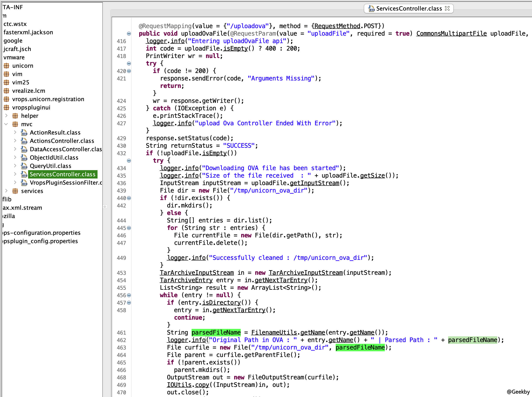Screen dimensions: 532x397
Task: Collapse the uploadOvaFile method fold marker
Action: pyautogui.click(x=129, y=34)
